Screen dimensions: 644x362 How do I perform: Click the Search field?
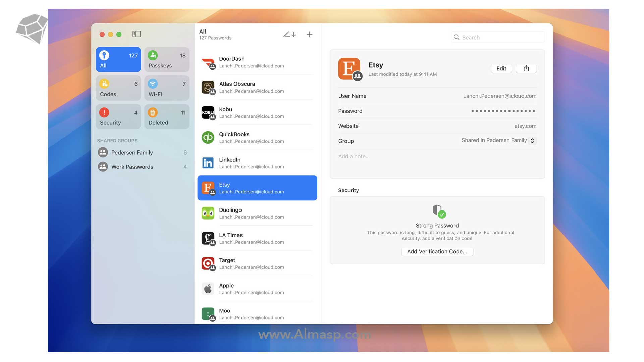498,37
